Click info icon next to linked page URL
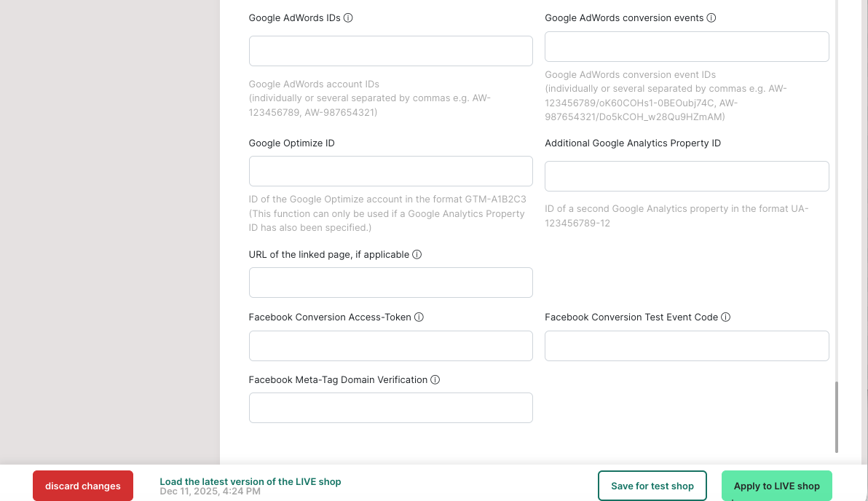868x501 pixels. coord(417,255)
